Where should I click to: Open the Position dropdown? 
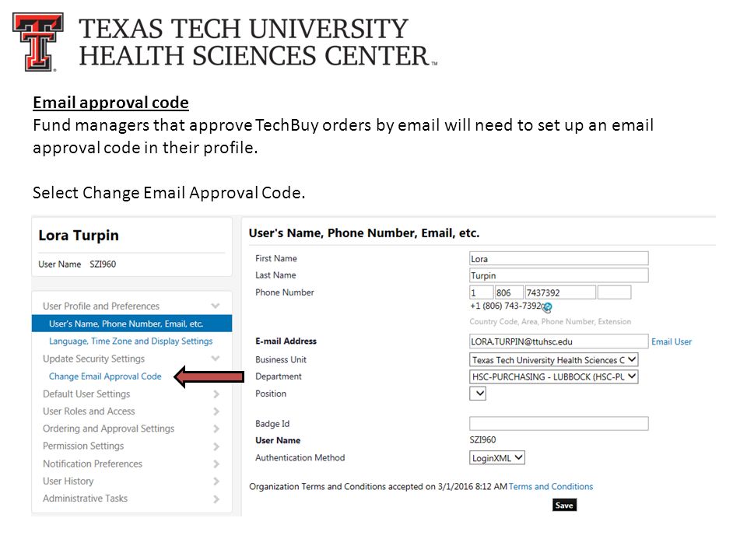coord(477,394)
